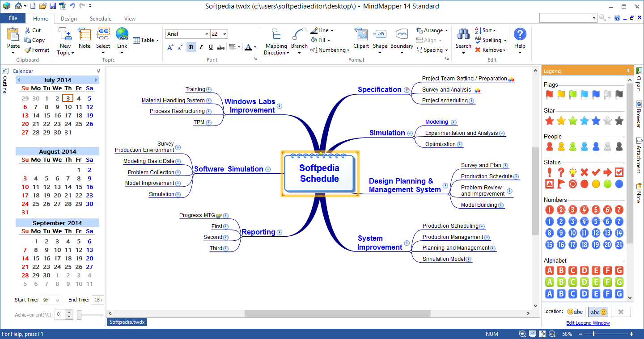
Task: Choose blue number 21 legend icon
Action: pos(619,245)
